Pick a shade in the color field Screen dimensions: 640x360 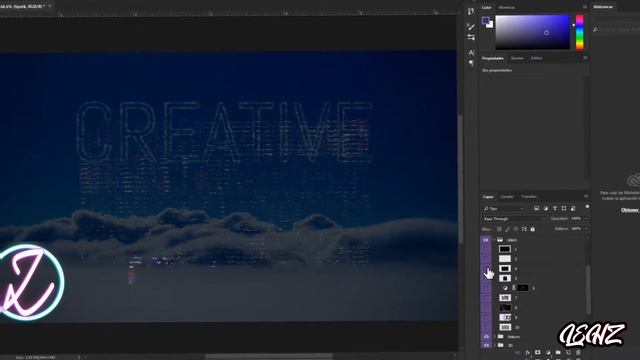[x=532, y=32]
